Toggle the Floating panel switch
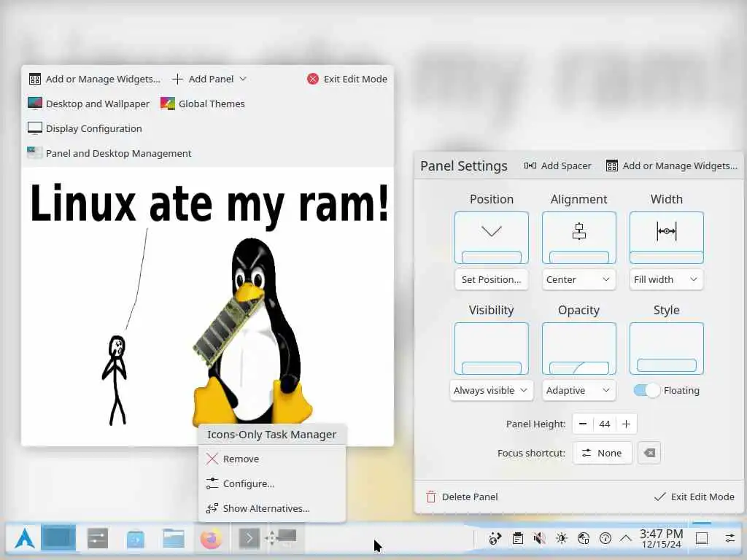This screenshot has width=747, height=560. (646, 391)
